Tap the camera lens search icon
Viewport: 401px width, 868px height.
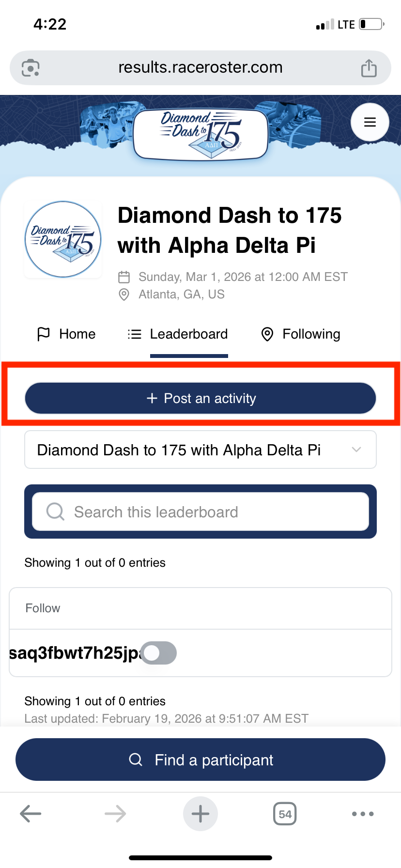[x=31, y=68]
